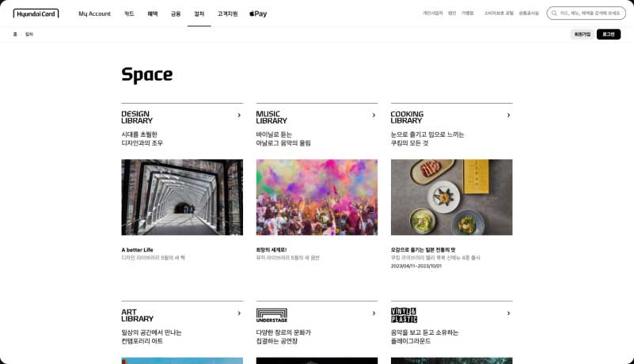The image size is (634, 364).
Task: Click the MUSIC LIBRARY heading
Action: (271, 117)
